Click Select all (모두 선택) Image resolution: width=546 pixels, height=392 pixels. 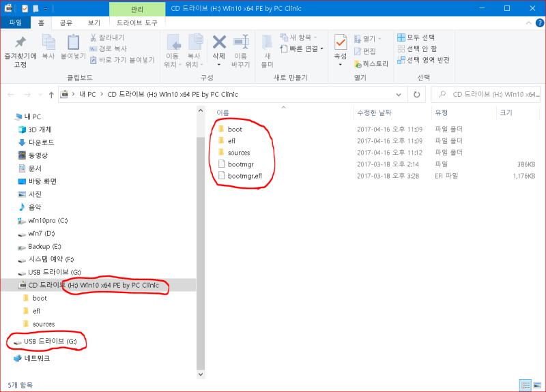point(416,37)
